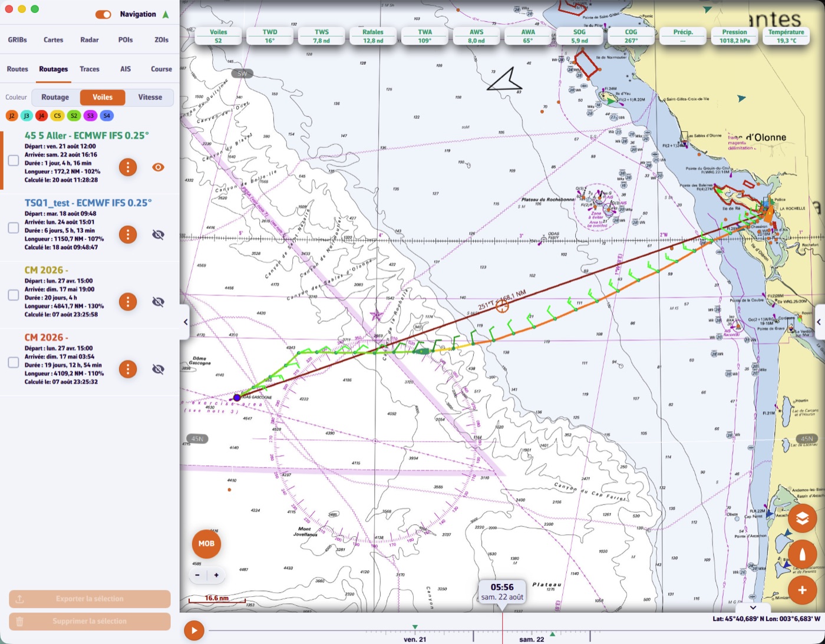Viewport: 825px width, 644px height.
Task: Click the green Navigation boat arrow icon
Action: (166, 14)
